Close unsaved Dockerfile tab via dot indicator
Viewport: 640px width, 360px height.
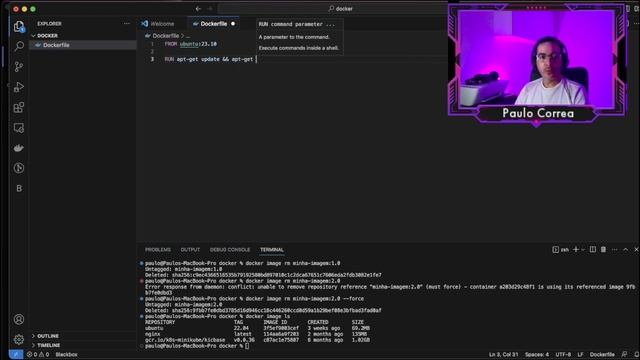[x=233, y=24]
